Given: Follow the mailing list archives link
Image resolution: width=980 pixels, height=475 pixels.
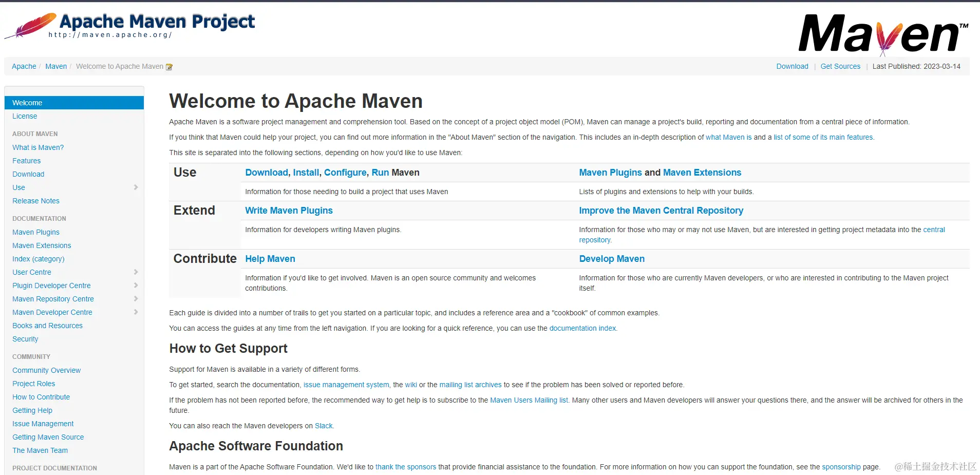Looking at the screenshot, I should (x=470, y=385).
